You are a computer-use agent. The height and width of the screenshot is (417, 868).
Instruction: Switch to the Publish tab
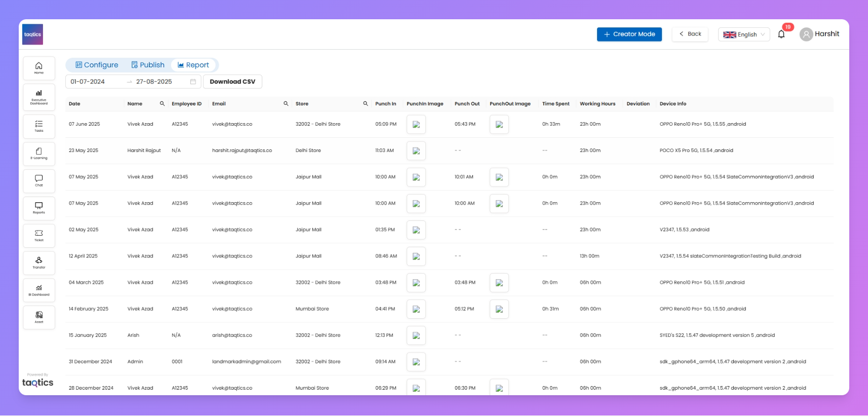148,65
